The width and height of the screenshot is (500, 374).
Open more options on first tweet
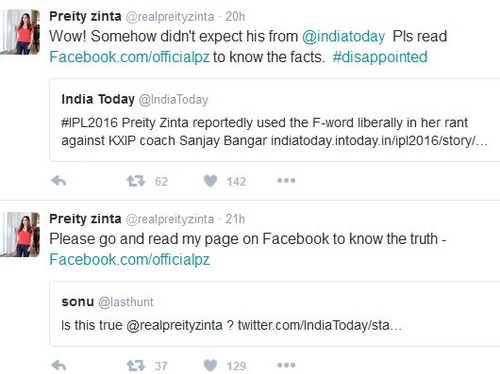coord(286,181)
